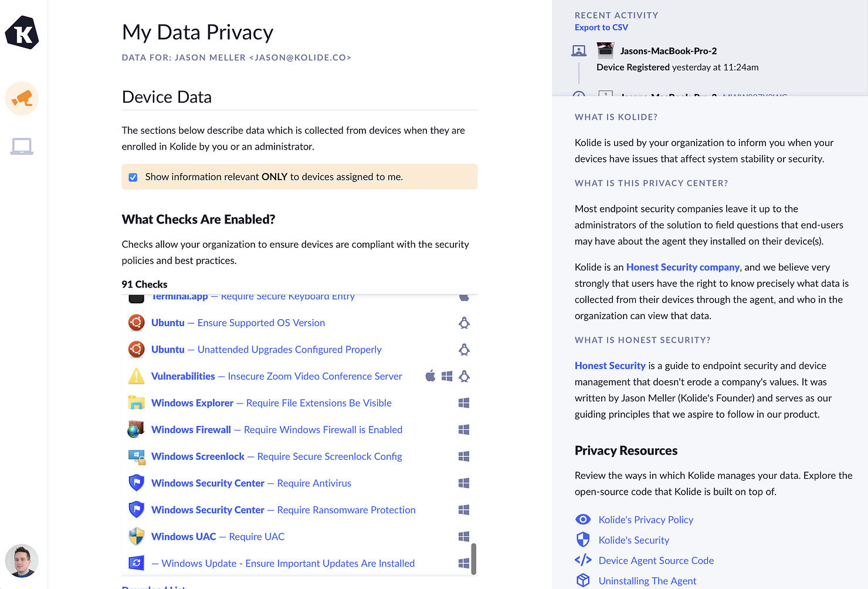The height and width of the screenshot is (589, 868).
Task: Click the Ubuntu logo beside Ensure Supported OS Version
Action: pos(136,323)
